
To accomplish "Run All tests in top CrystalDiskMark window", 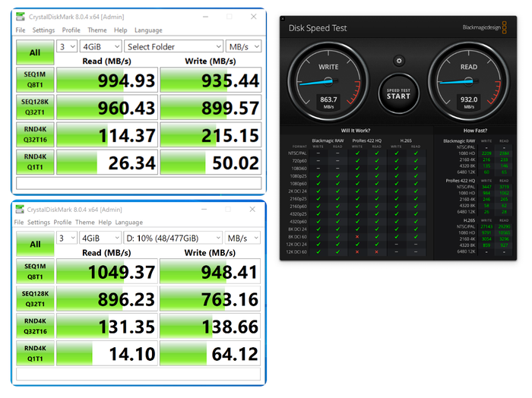I will pyautogui.click(x=35, y=52).
